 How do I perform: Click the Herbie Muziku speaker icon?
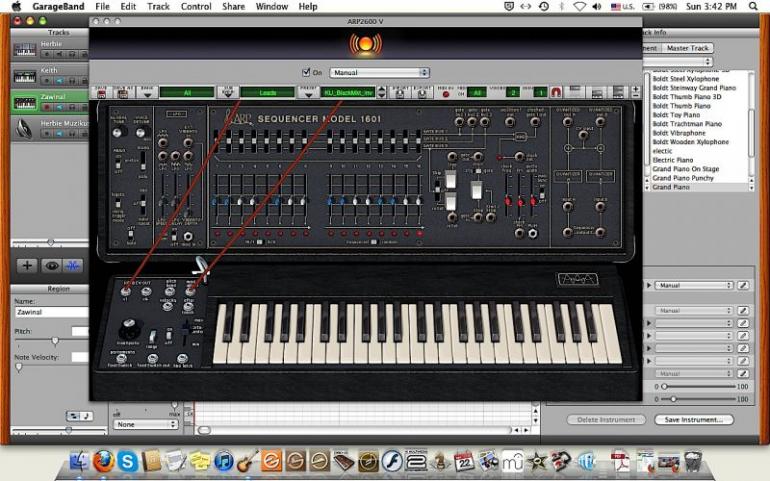pyautogui.click(x=25, y=129)
